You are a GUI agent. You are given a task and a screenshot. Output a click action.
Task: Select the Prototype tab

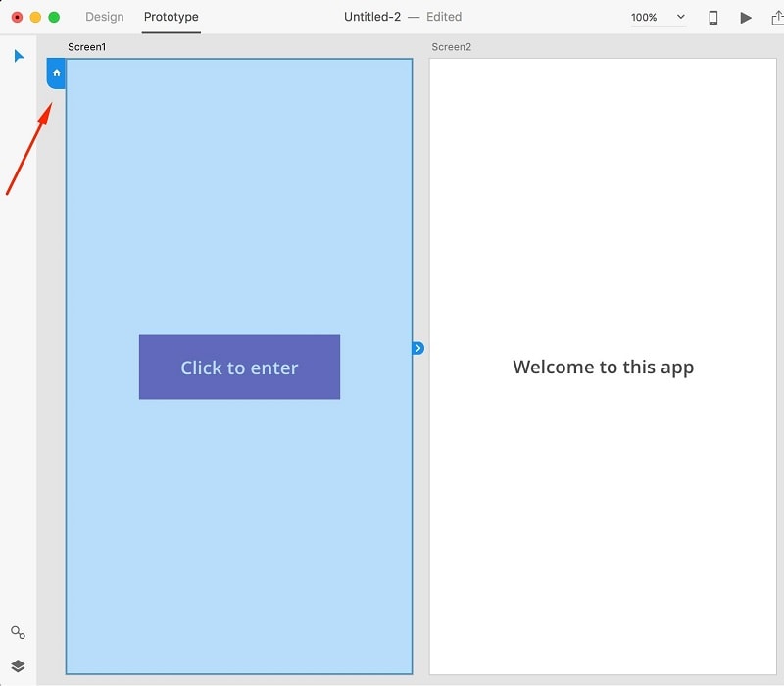(171, 17)
